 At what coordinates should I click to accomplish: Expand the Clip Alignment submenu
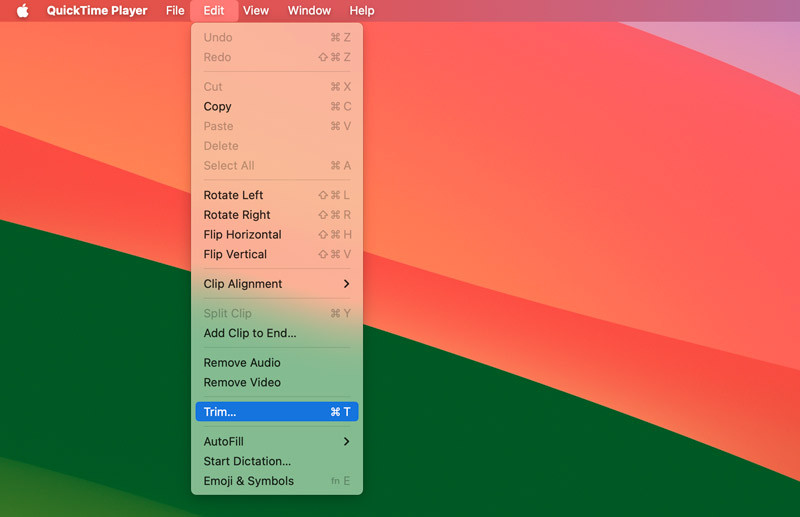coord(277,284)
